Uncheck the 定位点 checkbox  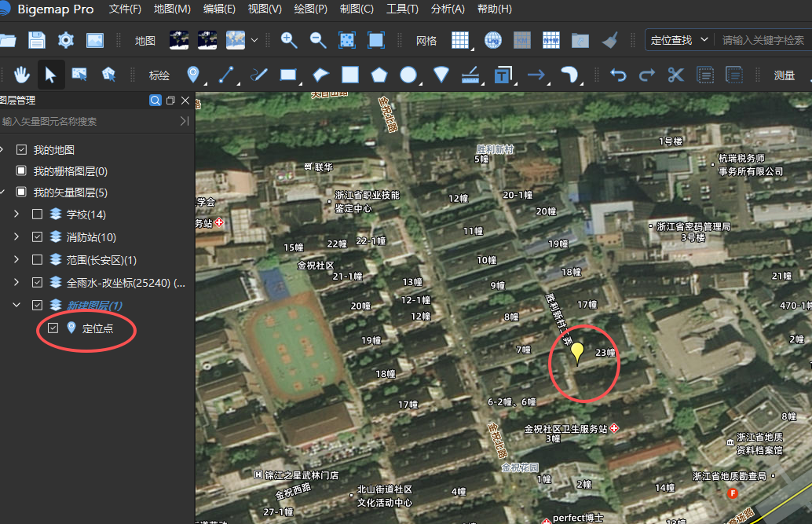tap(53, 328)
